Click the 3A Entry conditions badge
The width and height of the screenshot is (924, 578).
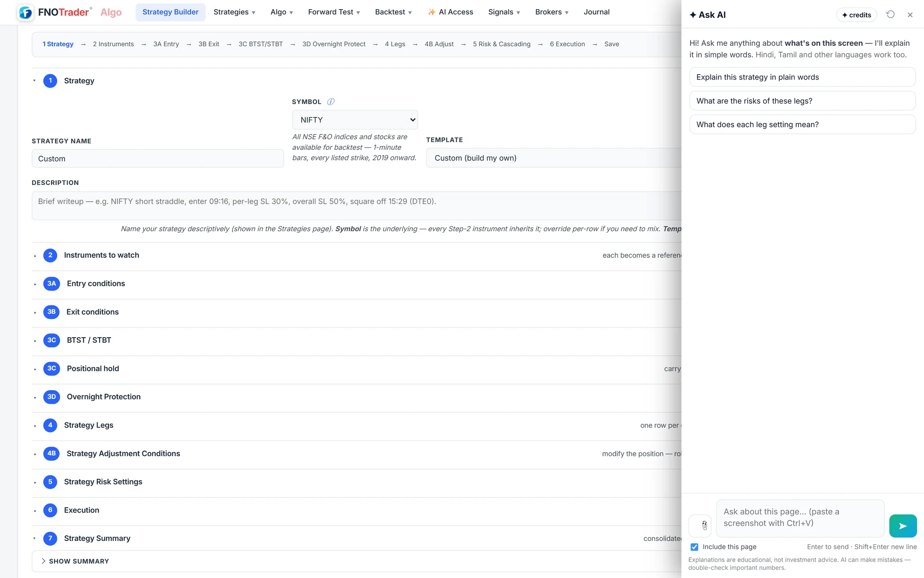(x=51, y=284)
